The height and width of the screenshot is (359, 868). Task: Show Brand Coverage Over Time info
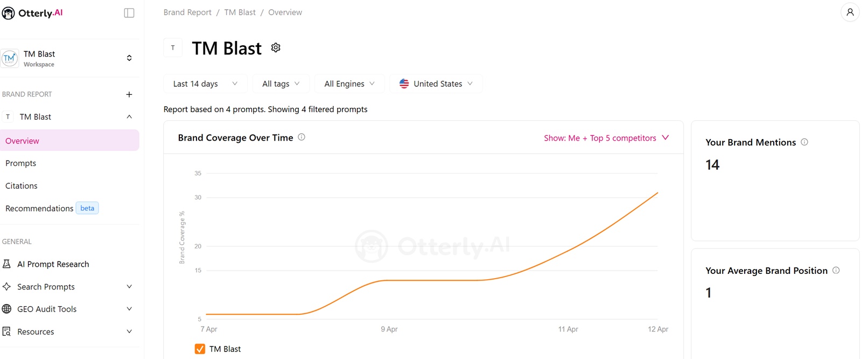302,137
